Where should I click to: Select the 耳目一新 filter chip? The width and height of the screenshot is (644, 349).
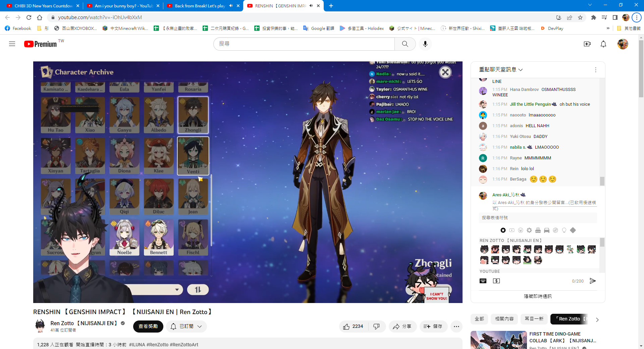534,319
